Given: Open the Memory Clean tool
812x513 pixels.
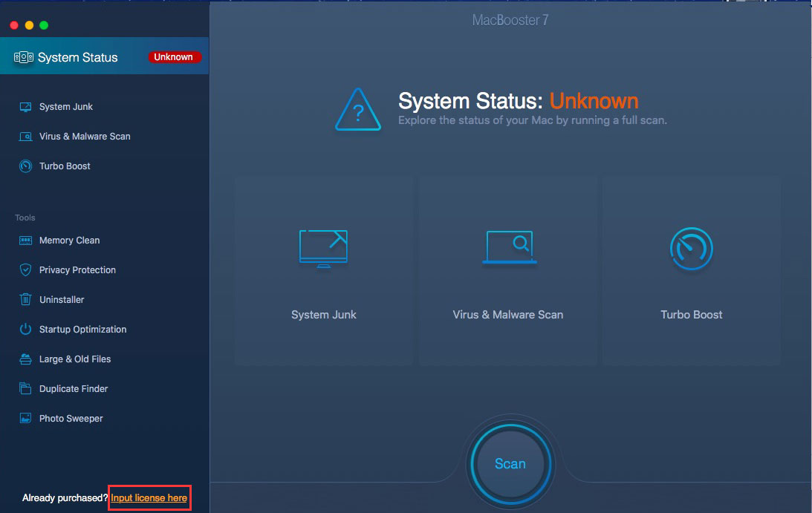Looking at the screenshot, I should pyautogui.click(x=69, y=241).
